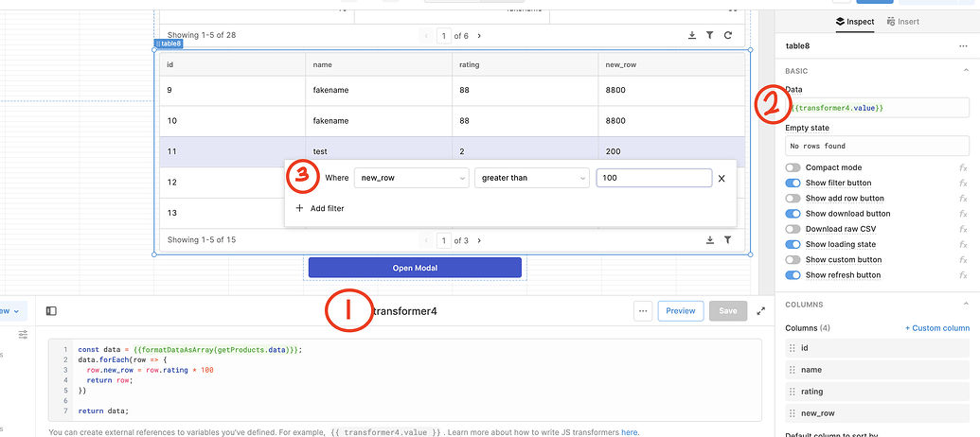Disable Show refresh button toggle
This screenshot has width=980, height=437.
coord(793,275)
